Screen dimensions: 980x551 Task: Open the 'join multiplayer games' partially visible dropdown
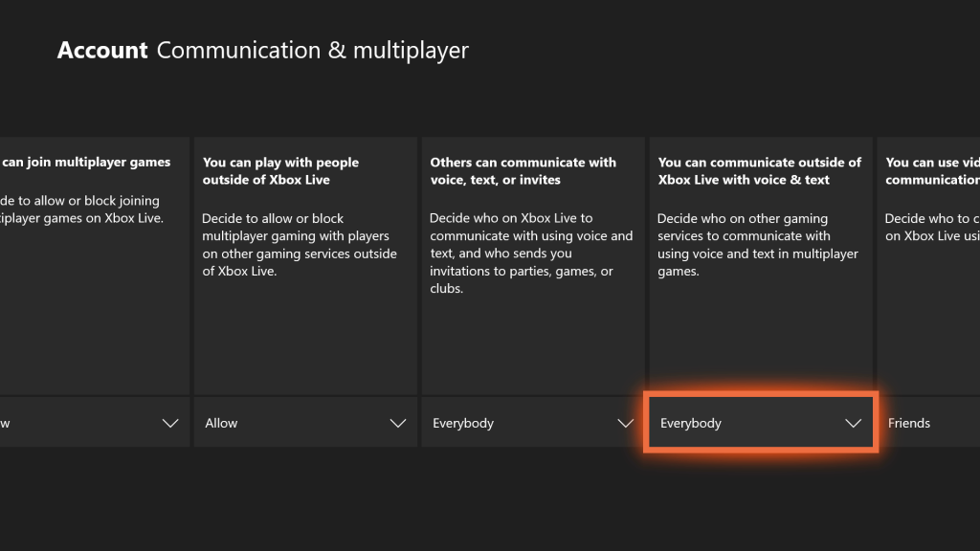click(95, 423)
